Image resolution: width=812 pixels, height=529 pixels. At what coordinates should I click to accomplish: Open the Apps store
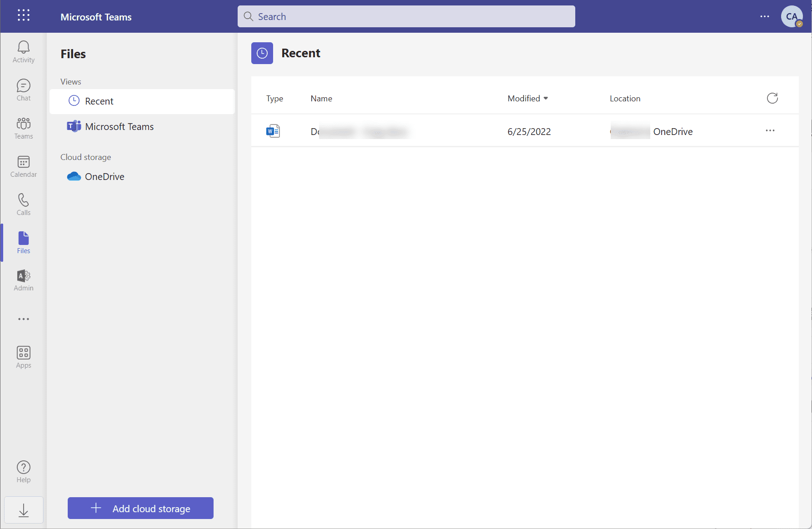(x=24, y=357)
